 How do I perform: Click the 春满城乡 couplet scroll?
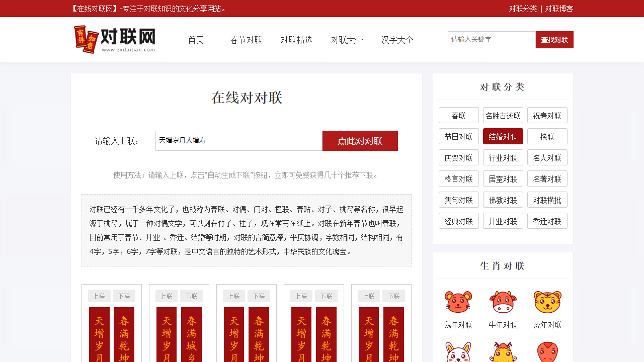coord(191,334)
